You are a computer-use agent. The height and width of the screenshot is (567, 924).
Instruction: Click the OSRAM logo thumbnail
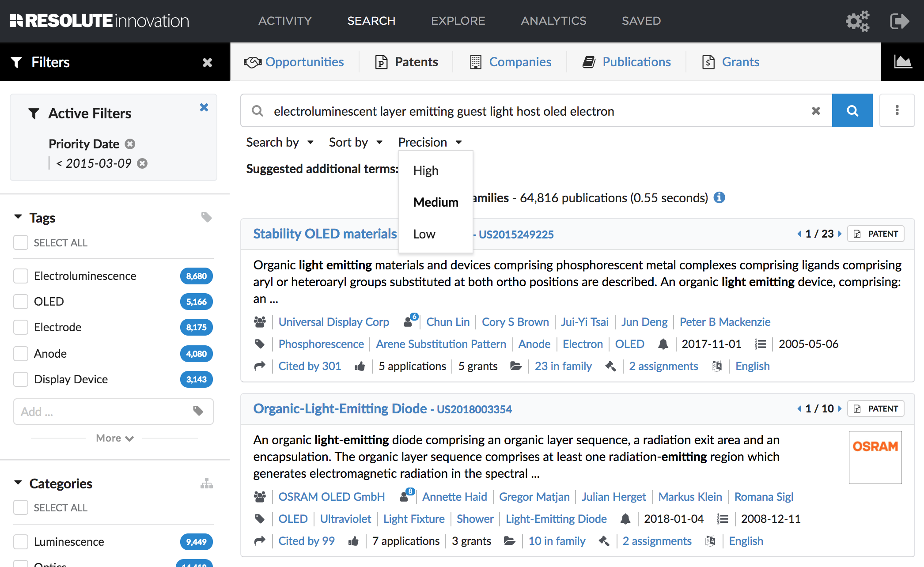point(875,457)
